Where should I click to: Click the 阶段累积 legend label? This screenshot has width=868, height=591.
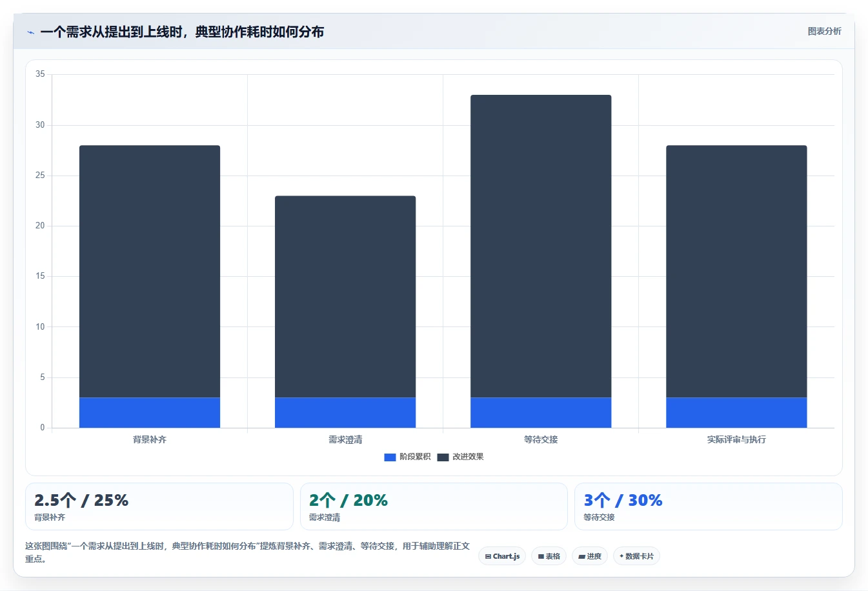point(415,457)
